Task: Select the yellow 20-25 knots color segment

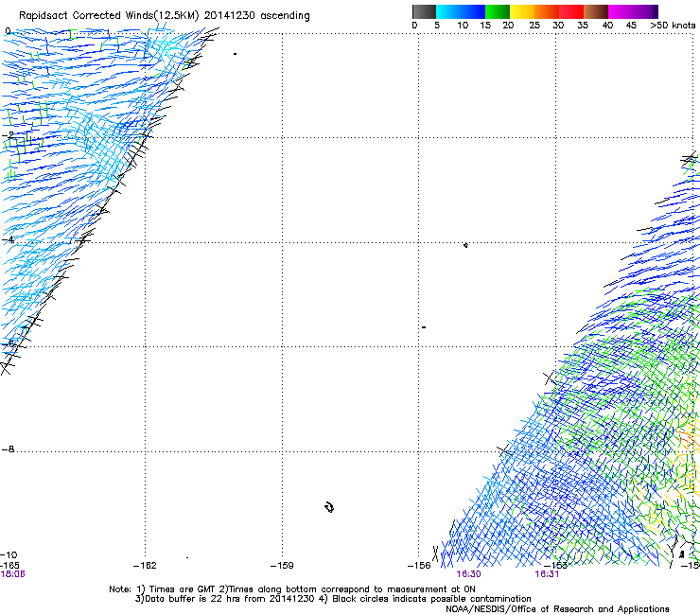Action: click(x=522, y=11)
